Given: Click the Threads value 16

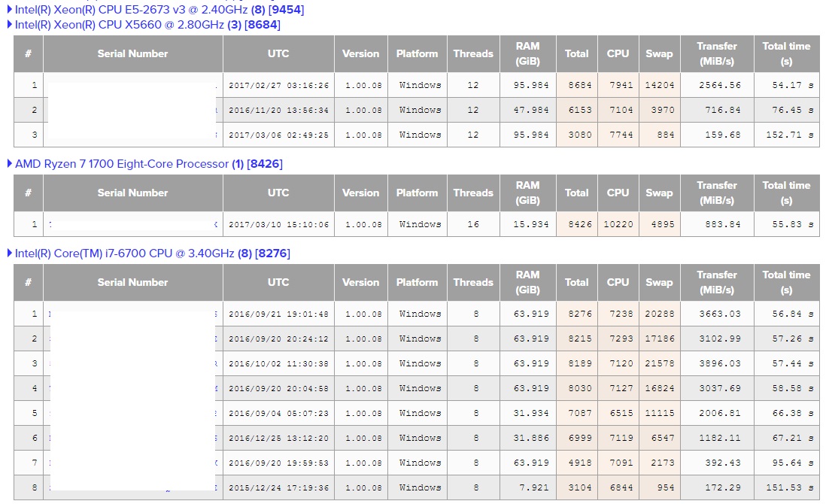Looking at the screenshot, I should click(473, 224).
